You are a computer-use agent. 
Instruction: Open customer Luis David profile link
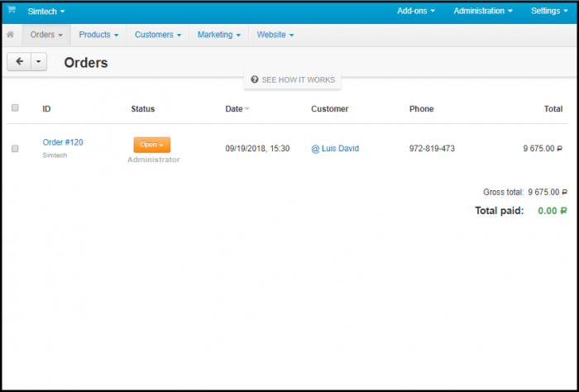pyautogui.click(x=335, y=149)
